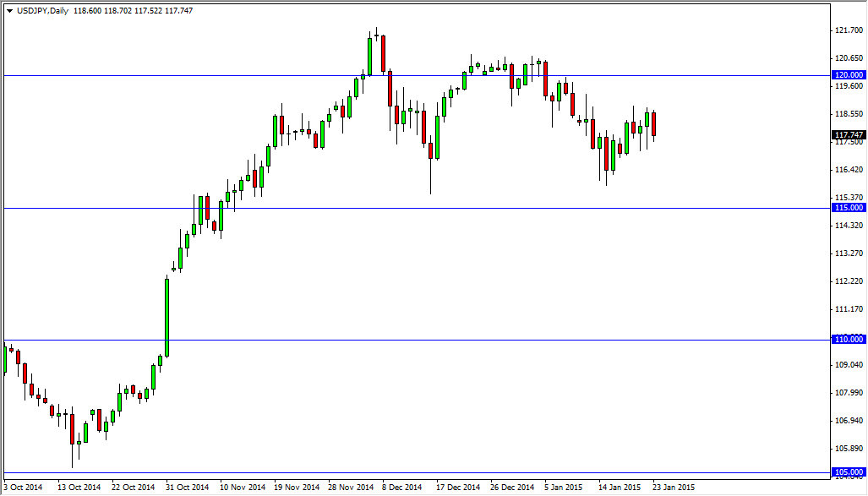Screen dimensions: 868x496
Task: Click the 31 Oct 2014 date label
Action: click(188, 488)
